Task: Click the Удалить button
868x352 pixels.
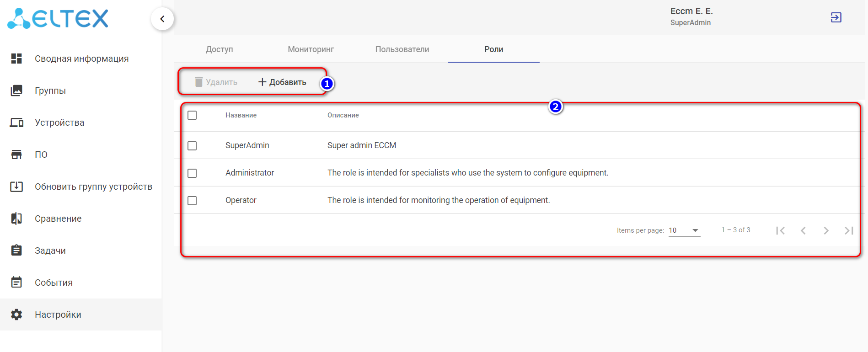Action: [x=216, y=82]
